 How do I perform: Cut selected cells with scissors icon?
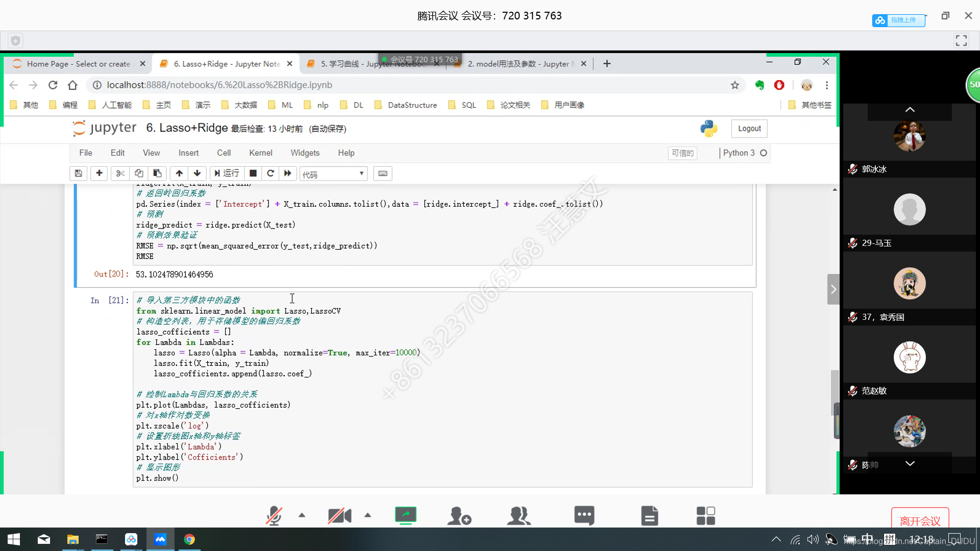tap(120, 173)
